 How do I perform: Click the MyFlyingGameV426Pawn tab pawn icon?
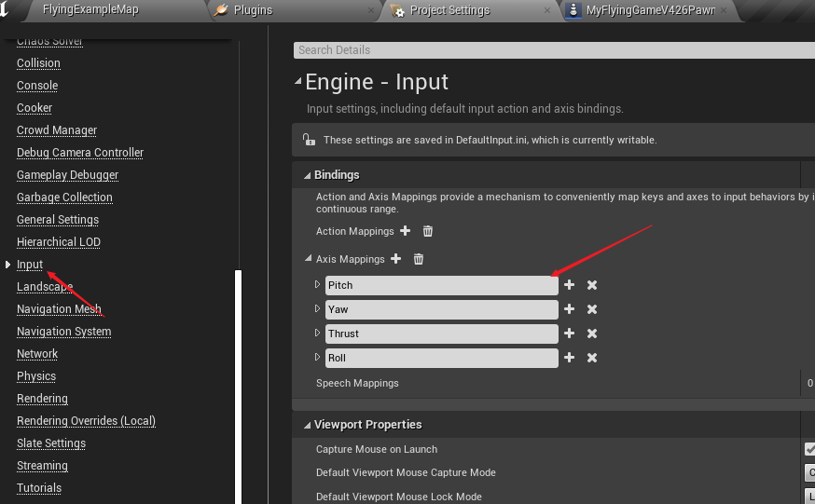click(x=573, y=10)
